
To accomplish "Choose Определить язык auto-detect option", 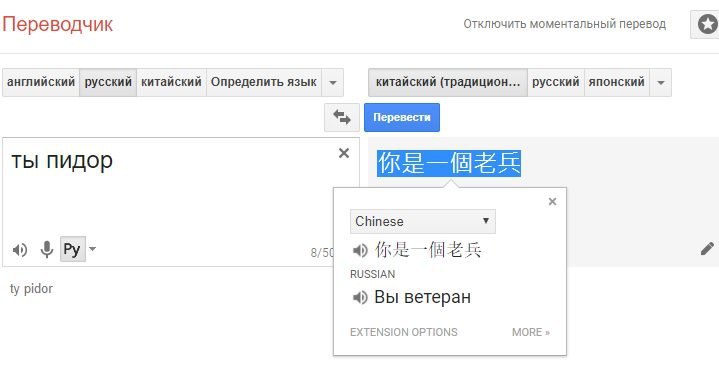I will (x=264, y=83).
